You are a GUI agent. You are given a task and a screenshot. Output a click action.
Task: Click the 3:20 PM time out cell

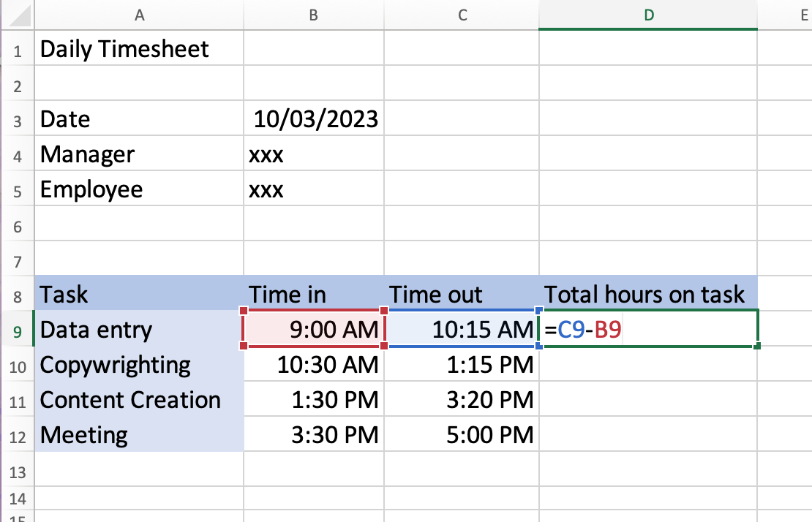pos(462,400)
